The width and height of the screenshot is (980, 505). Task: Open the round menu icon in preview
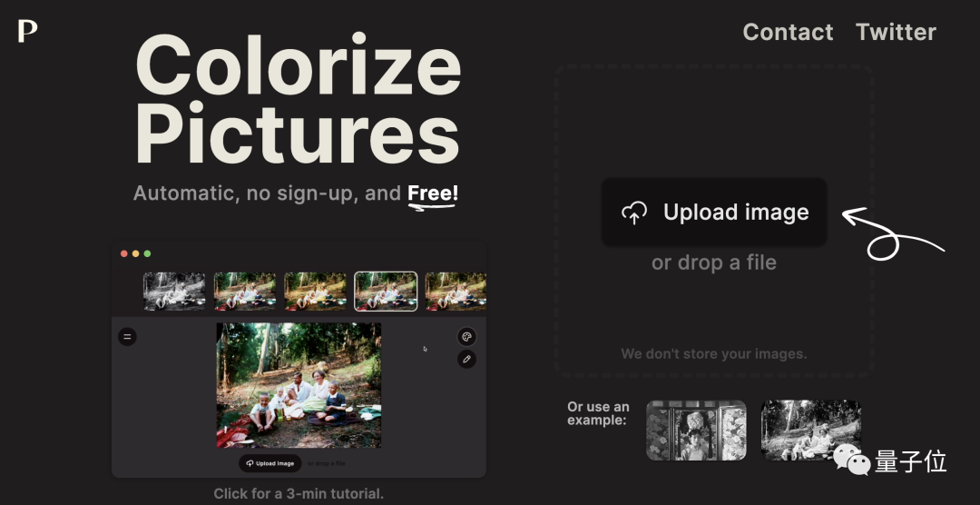tap(128, 337)
